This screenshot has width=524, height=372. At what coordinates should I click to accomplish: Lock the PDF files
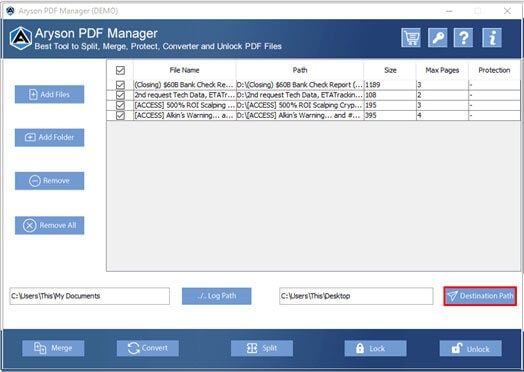coord(376,348)
